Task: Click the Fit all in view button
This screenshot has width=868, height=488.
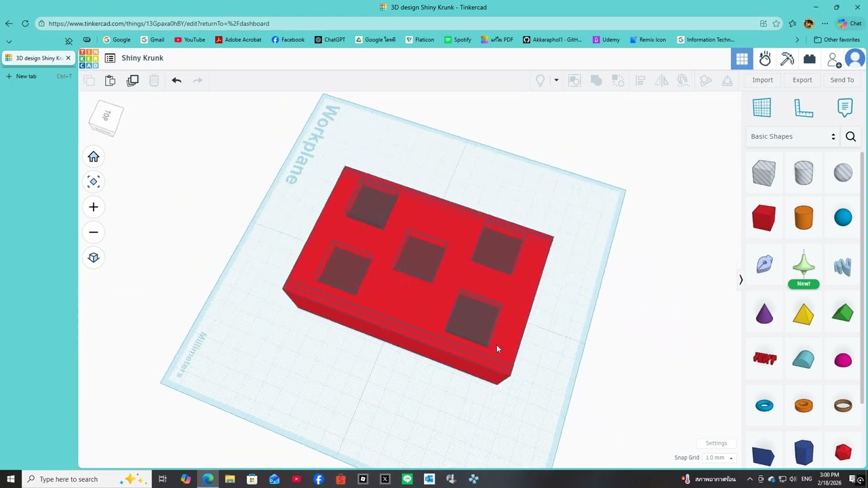Action: (x=94, y=182)
